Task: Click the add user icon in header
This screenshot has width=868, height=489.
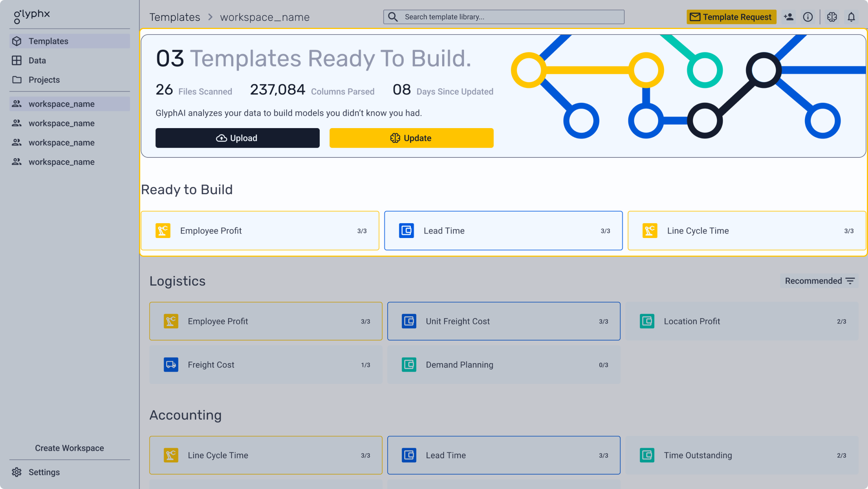Action: click(788, 17)
